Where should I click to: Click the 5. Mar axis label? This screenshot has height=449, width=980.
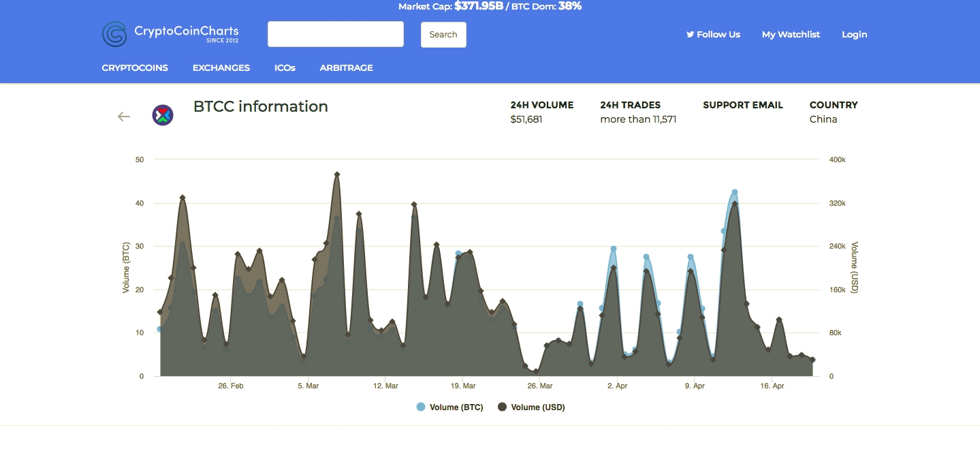point(308,386)
